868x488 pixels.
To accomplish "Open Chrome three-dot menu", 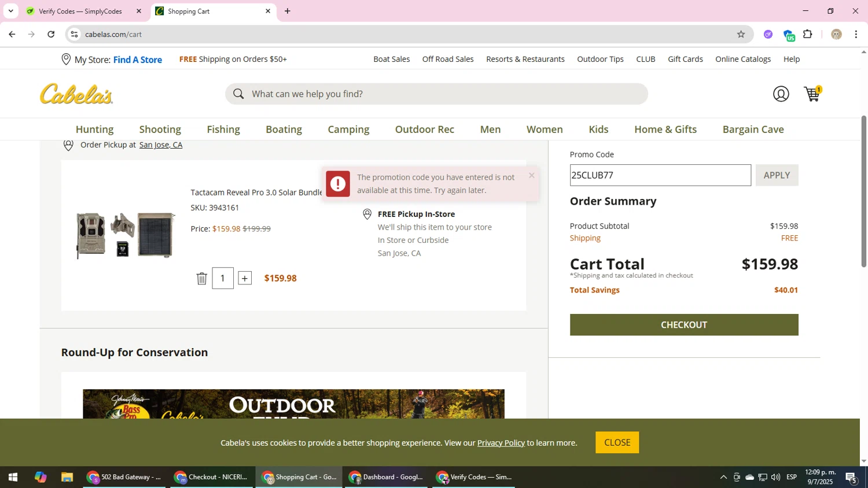I will point(856,34).
